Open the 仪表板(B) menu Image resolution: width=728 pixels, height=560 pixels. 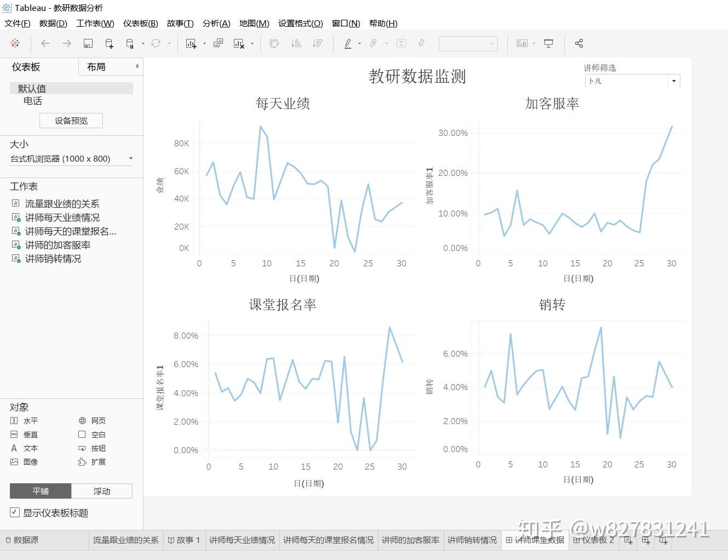(141, 23)
